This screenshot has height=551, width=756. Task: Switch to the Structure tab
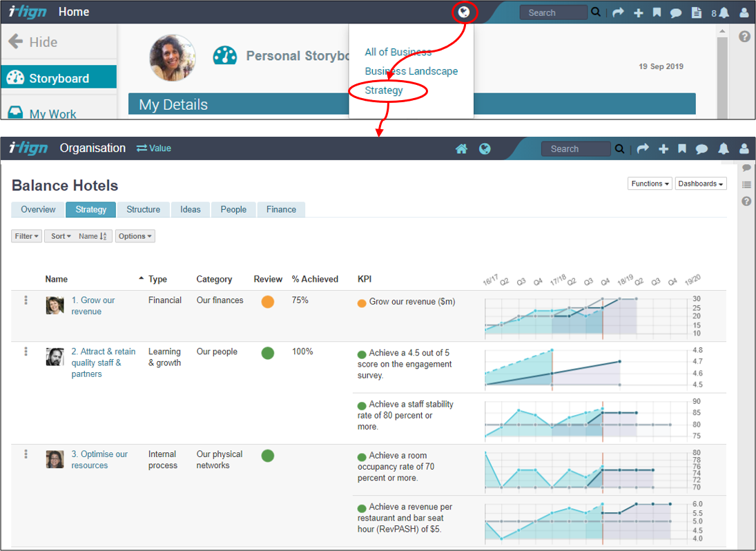[x=143, y=209]
